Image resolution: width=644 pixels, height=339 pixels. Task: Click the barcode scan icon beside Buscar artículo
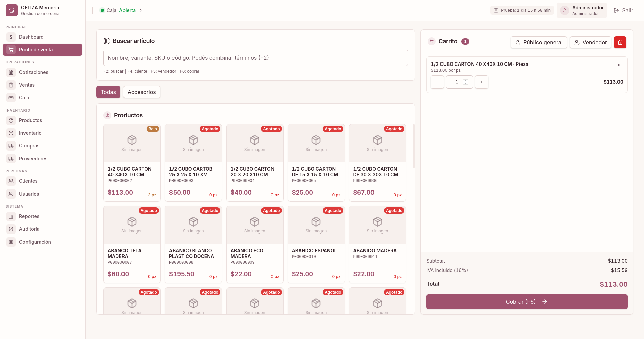click(107, 41)
